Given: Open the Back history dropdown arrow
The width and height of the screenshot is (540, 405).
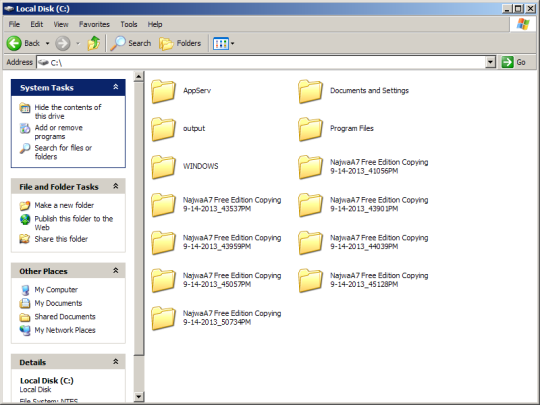Looking at the screenshot, I should 47,43.
